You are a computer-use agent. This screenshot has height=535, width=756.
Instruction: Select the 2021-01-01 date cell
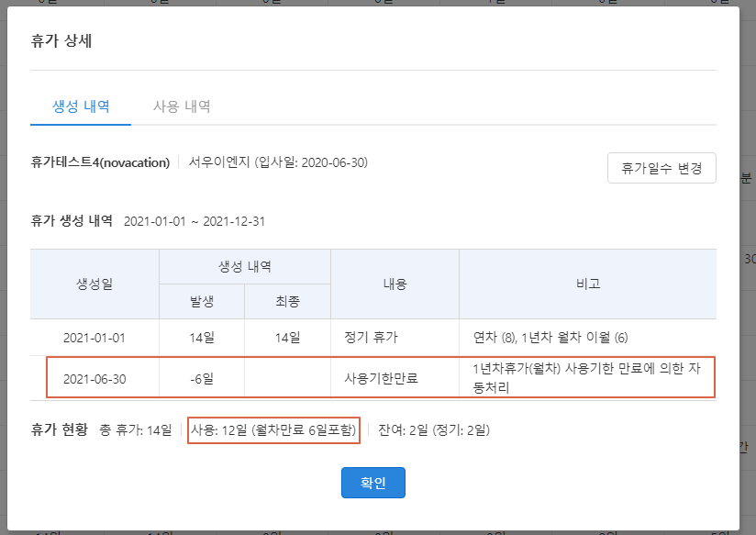94,337
